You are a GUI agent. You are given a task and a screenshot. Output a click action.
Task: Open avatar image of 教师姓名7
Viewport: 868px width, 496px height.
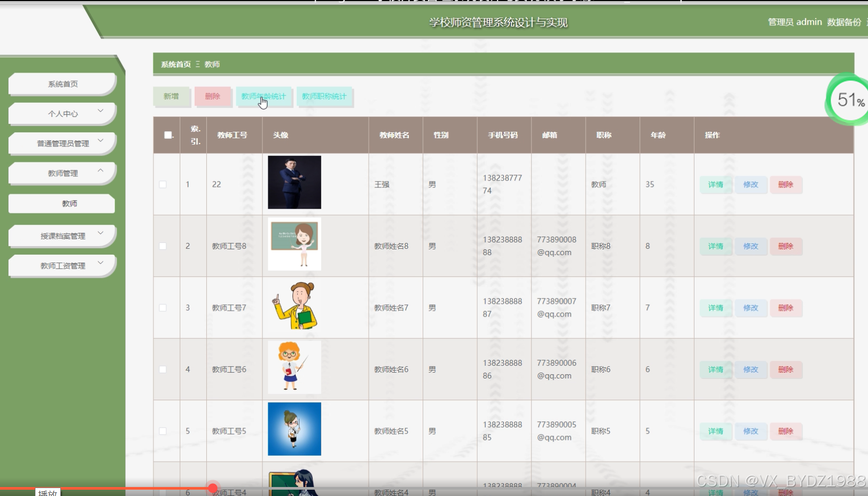pos(295,305)
